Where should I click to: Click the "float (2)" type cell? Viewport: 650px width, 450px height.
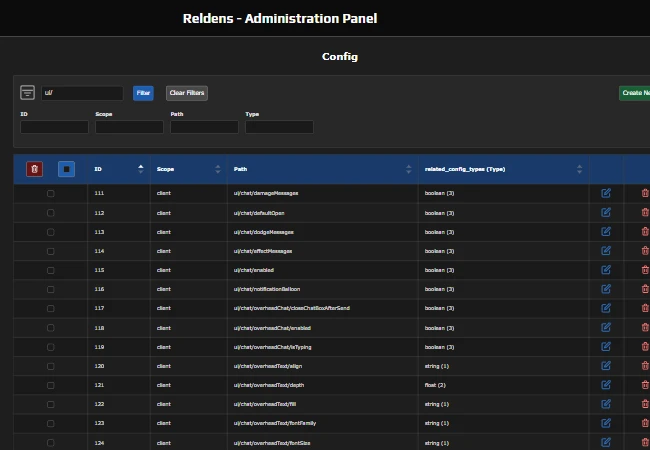[435, 385]
